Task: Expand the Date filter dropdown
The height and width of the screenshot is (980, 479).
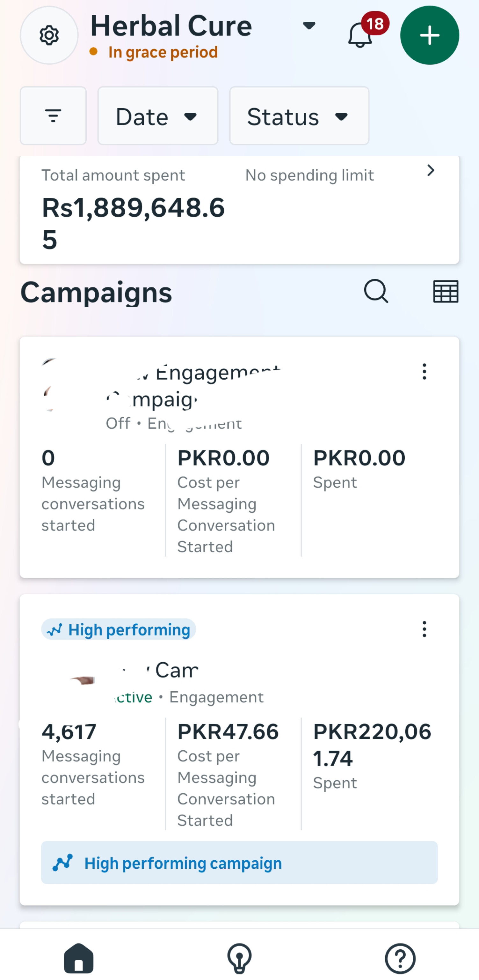Action: [x=158, y=116]
